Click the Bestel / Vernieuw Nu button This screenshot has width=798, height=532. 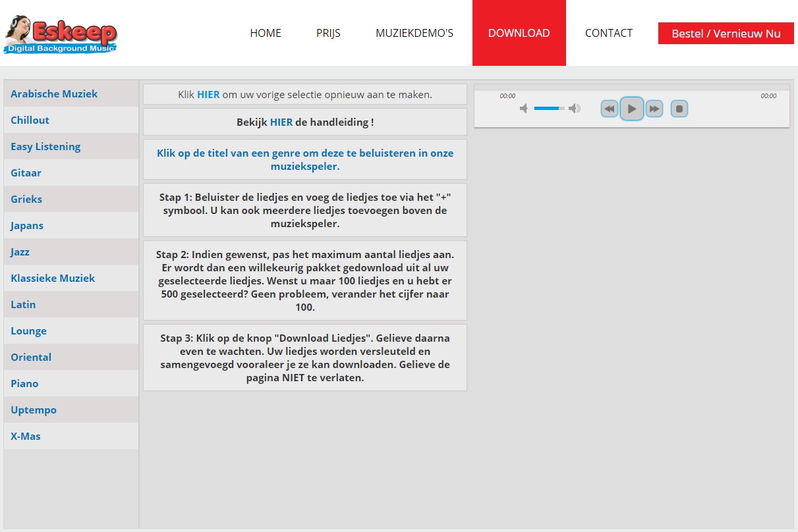point(726,34)
